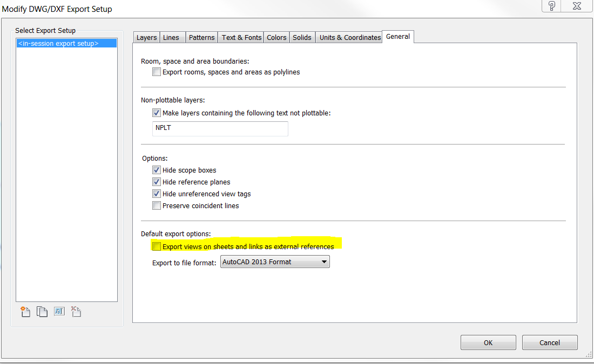
Task: Check export views as external references
Action: (x=157, y=247)
